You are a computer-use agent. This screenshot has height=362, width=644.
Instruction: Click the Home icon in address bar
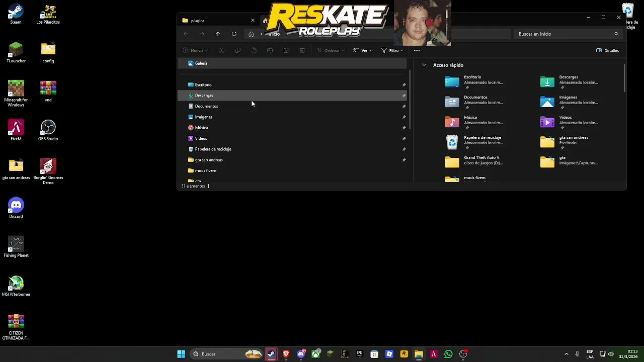[x=251, y=34]
